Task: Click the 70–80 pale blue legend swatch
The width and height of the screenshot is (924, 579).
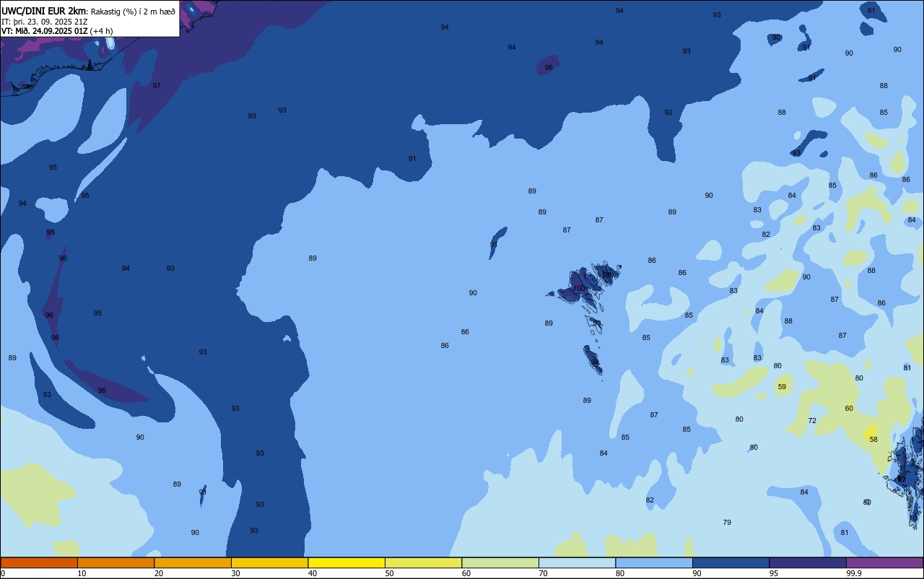Action: tap(577, 562)
